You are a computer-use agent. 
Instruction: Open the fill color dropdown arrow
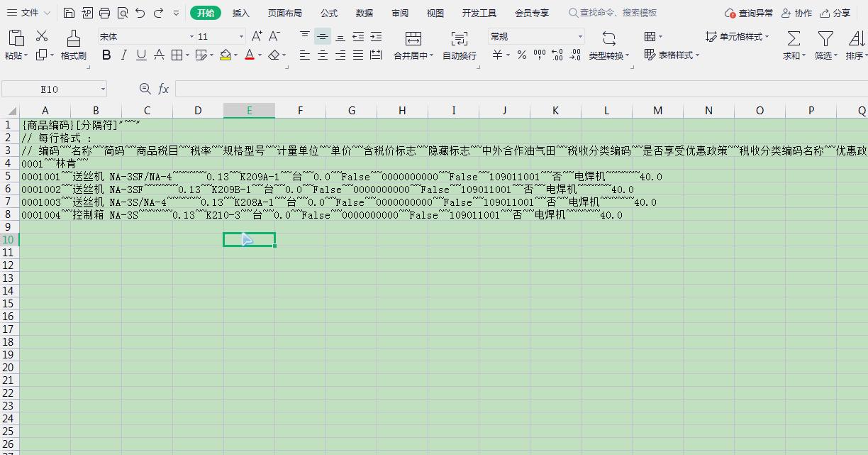click(235, 55)
